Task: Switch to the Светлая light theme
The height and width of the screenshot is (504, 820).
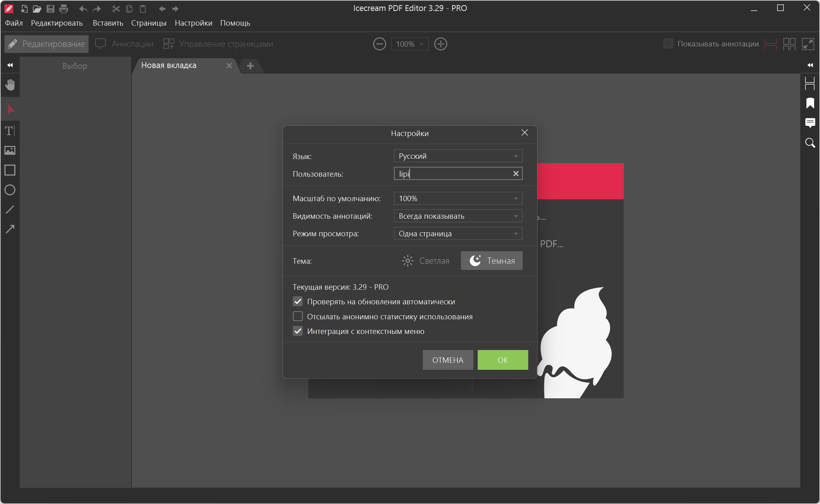Action: coord(425,261)
